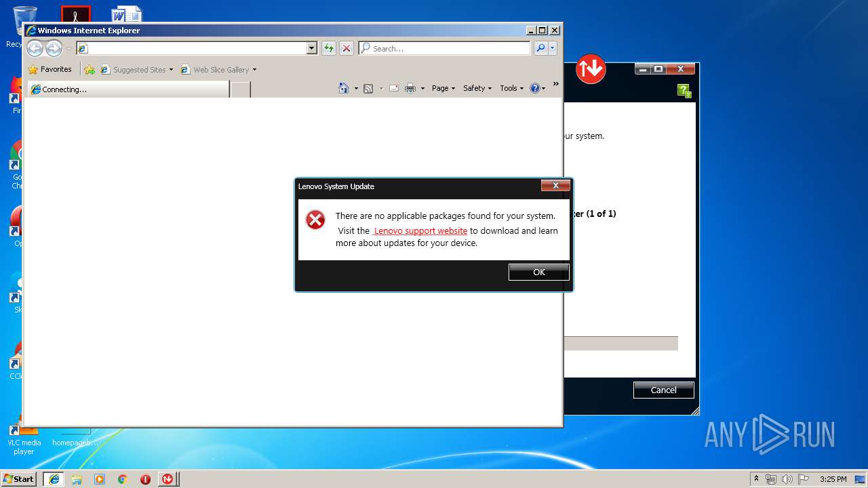Select Lenovo System Update taskbar icon
Image resolution: width=868 pixels, height=488 pixels.
click(x=167, y=479)
